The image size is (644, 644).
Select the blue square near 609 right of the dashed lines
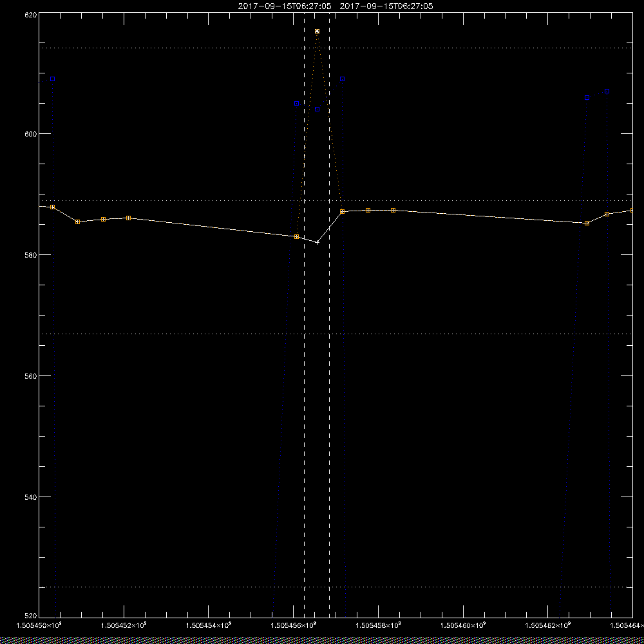click(342, 79)
